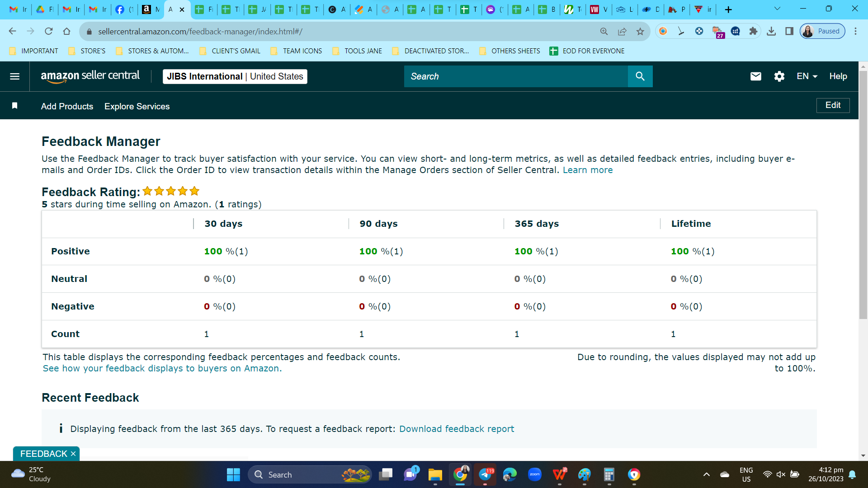Open the STORE'S bookmarks folder
The height and width of the screenshot is (488, 868).
click(87, 51)
